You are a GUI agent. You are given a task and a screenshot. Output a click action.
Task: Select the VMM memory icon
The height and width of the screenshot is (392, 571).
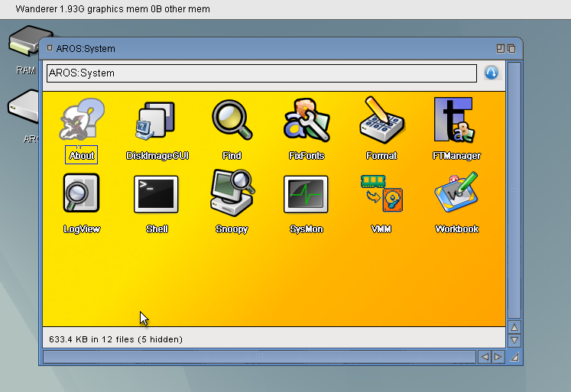pyautogui.click(x=381, y=193)
